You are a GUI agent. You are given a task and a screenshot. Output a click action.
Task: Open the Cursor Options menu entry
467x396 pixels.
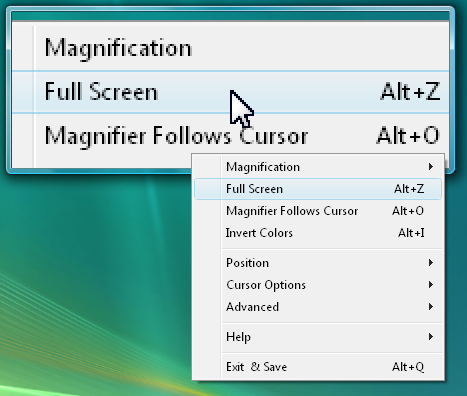pyautogui.click(x=318, y=285)
